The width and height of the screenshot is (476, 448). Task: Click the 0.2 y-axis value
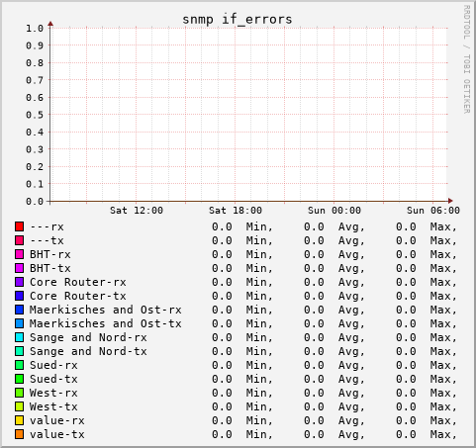click(x=35, y=166)
